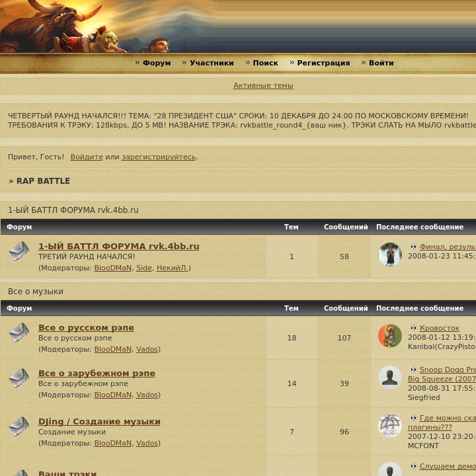Click the Войдите login link
Screen dimensions: 476x476
tap(87, 157)
